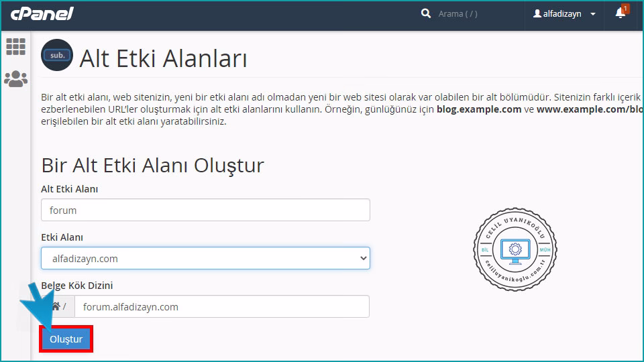The height and width of the screenshot is (362, 644).
Task: Click the 'Bir Alt Etki Alanı Oluştur' heading
Action: [152, 166]
